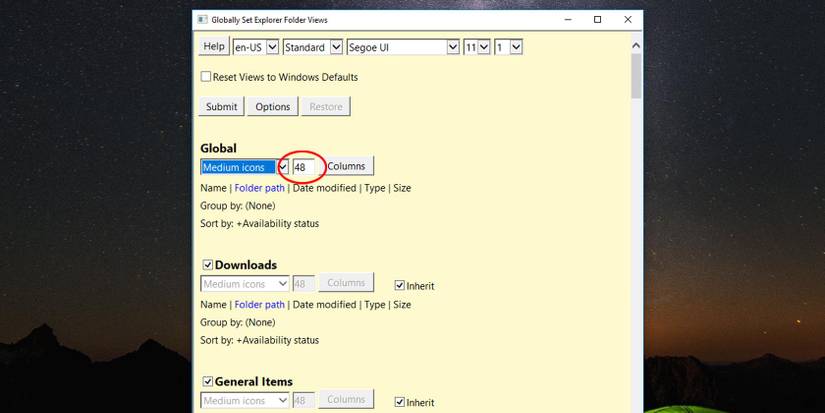Click the scrollbar up arrow
The width and height of the screenshot is (825, 413).
pyautogui.click(x=636, y=46)
